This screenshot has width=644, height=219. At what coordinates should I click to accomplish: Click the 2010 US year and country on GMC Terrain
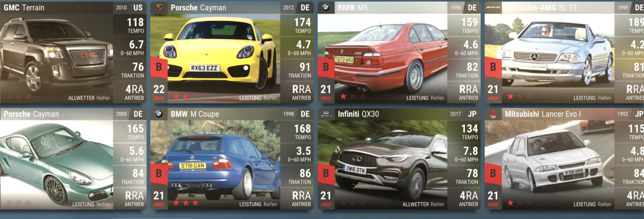coord(129,8)
